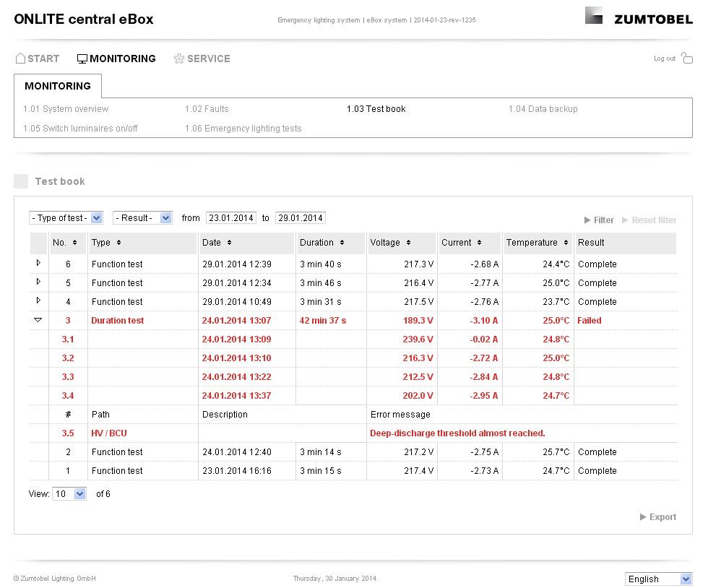Click current value -0.02 A
Viewport: 708px width, 588px height.
click(x=483, y=340)
